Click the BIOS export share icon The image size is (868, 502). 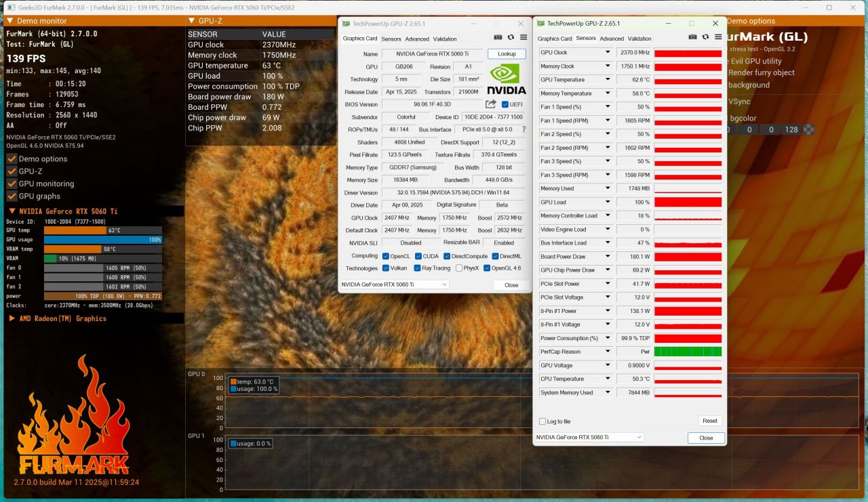(491, 104)
